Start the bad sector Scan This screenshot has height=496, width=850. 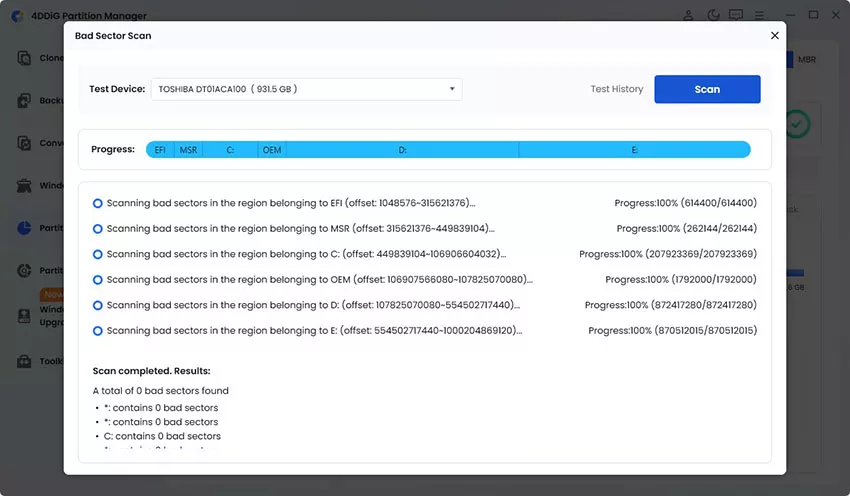[x=707, y=89]
